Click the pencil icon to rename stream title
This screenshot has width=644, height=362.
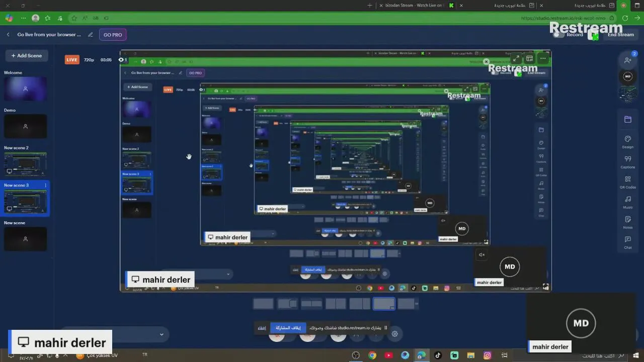[91, 35]
